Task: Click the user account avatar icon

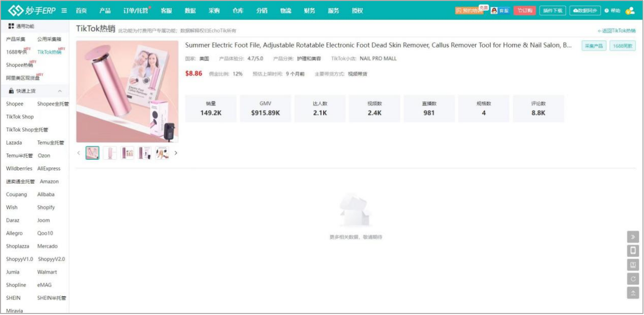Action: [630, 11]
